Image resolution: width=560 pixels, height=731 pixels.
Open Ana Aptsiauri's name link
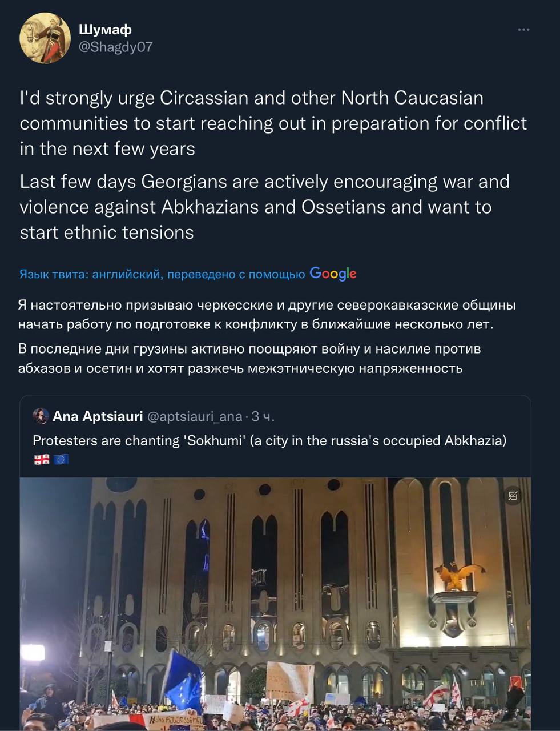click(98, 416)
